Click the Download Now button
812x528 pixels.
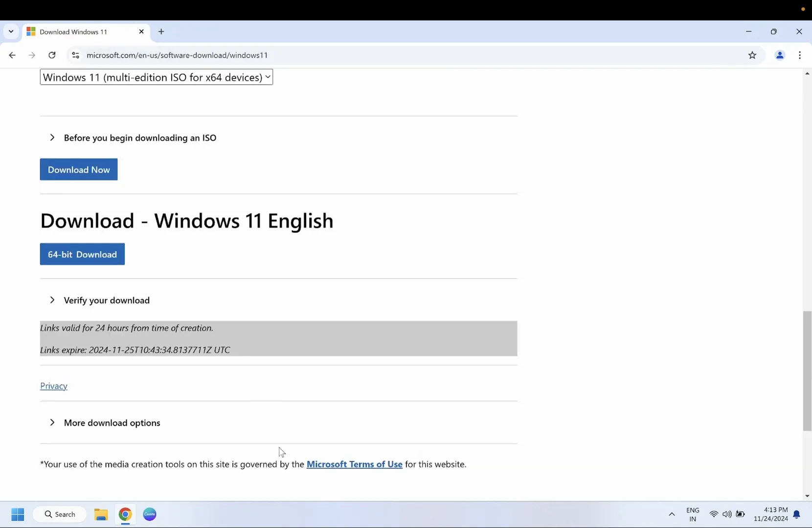pos(79,170)
